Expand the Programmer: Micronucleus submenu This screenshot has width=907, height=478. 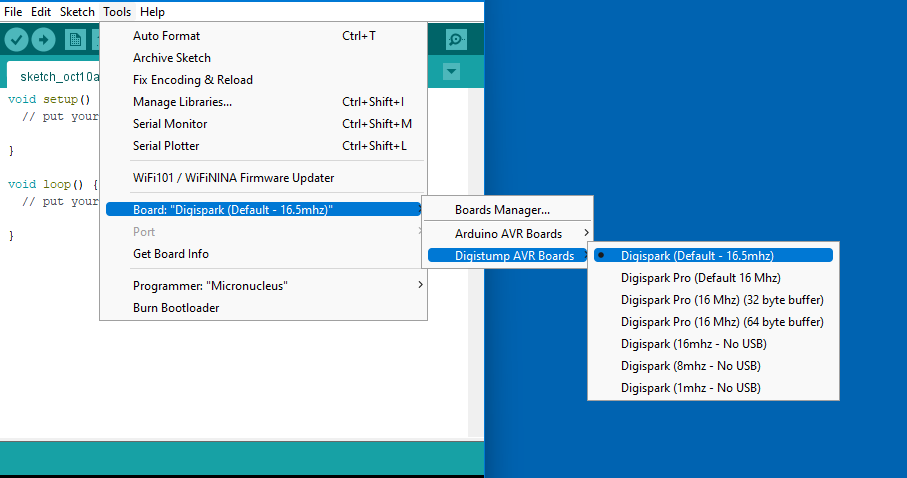point(264,286)
